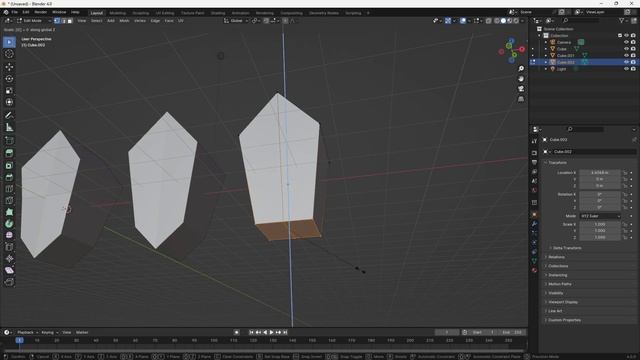Select the Scale tool
Image resolution: width=640 pixels, height=360 pixels.
(x=9, y=90)
